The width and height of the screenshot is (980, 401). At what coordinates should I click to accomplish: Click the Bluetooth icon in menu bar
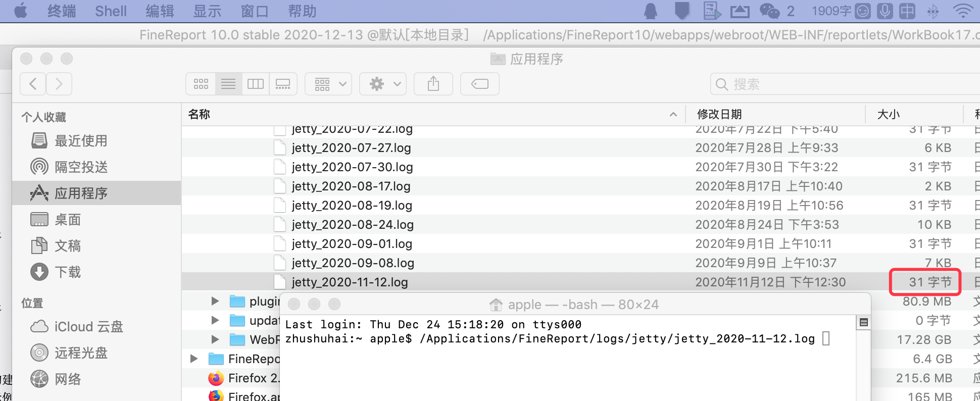[933, 11]
